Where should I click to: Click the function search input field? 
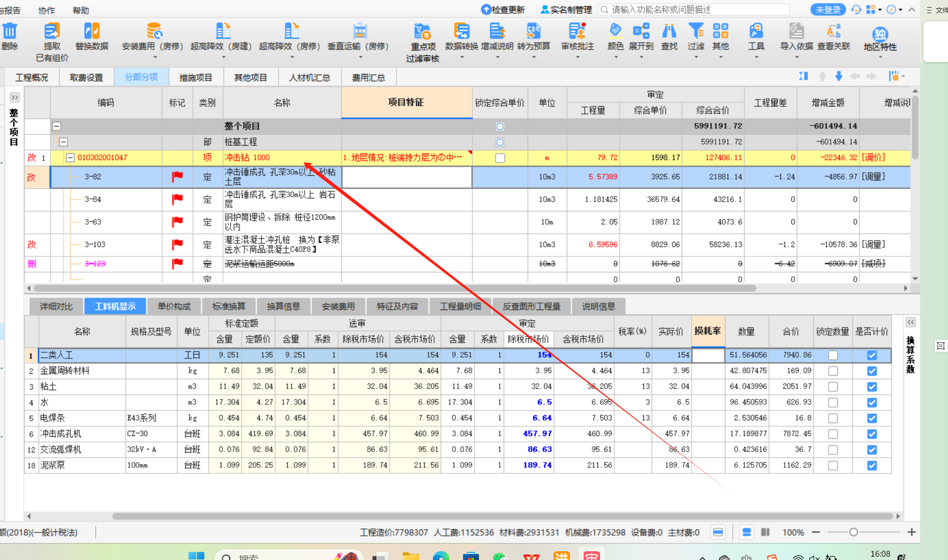[694, 9]
